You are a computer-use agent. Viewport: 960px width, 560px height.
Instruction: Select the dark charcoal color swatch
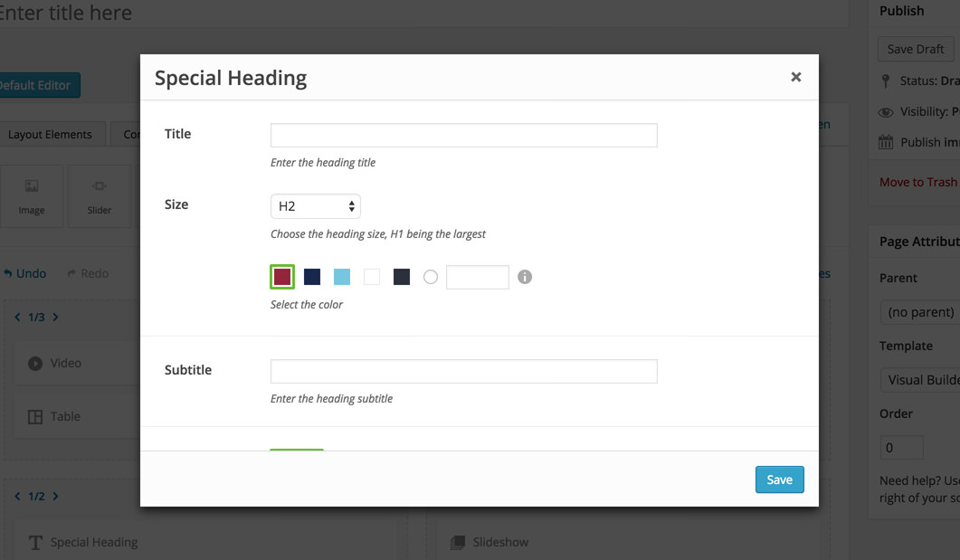pyautogui.click(x=402, y=277)
